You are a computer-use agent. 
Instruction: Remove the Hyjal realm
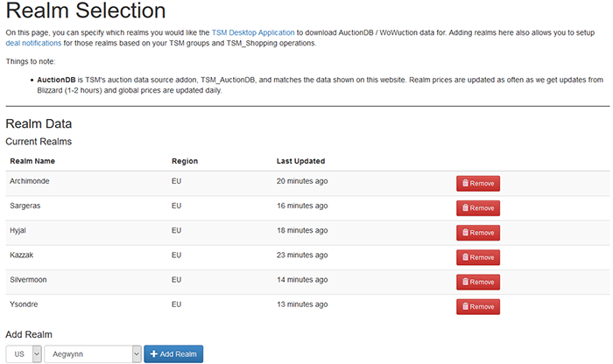(x=478, y=233)
